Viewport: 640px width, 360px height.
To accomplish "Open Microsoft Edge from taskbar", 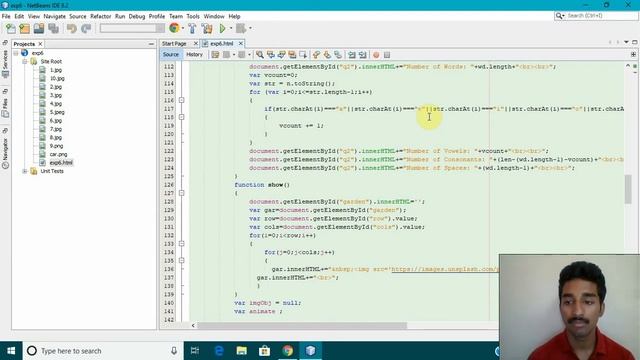I will click(x=219, y=351).
